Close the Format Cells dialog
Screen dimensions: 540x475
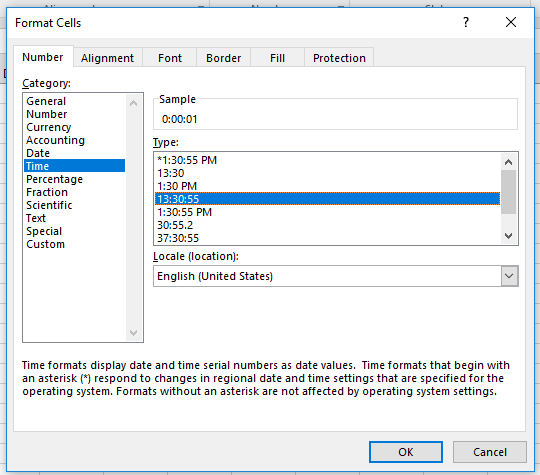(511, 22)
